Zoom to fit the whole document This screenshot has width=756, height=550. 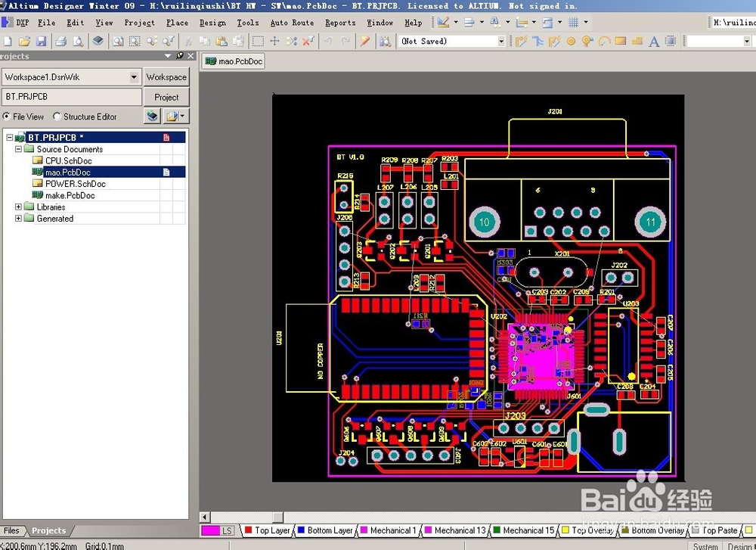[x=118, y=42]
